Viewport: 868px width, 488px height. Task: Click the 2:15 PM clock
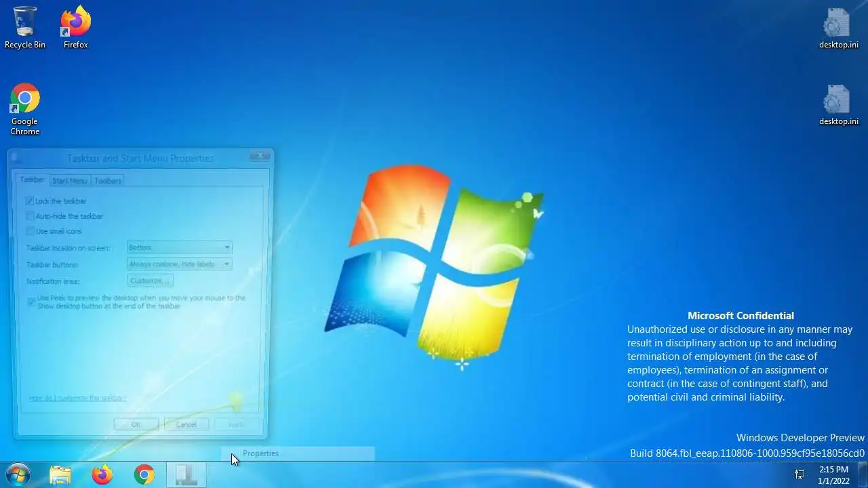833,475
